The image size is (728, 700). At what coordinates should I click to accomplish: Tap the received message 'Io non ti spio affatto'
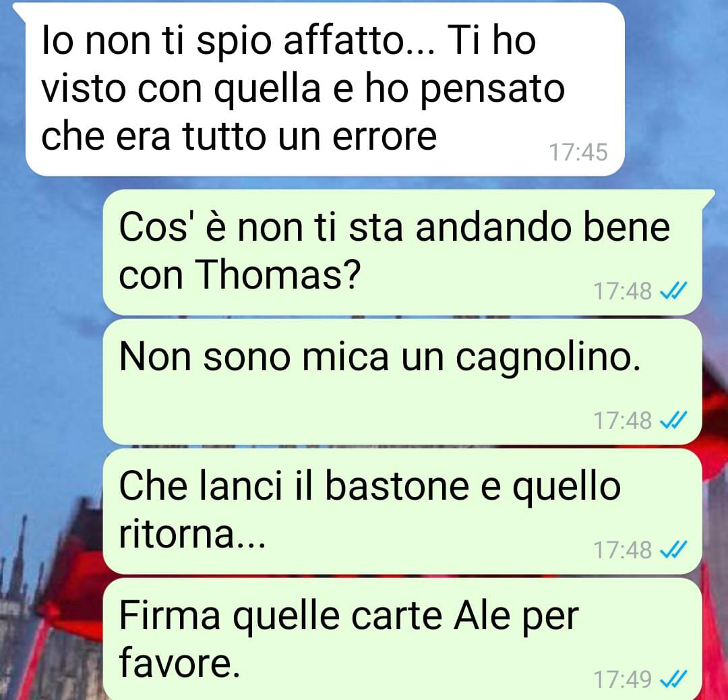click(324, 89)
